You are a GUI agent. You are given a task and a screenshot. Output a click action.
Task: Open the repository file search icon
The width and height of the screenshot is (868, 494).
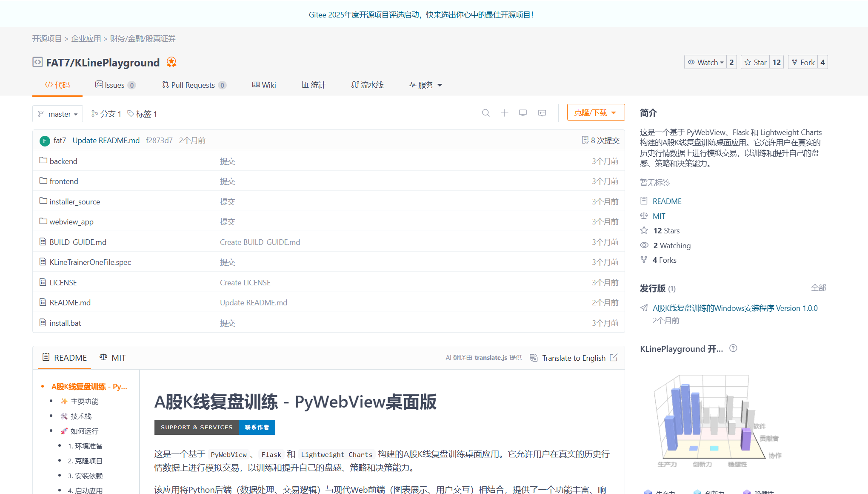[486, 113]
